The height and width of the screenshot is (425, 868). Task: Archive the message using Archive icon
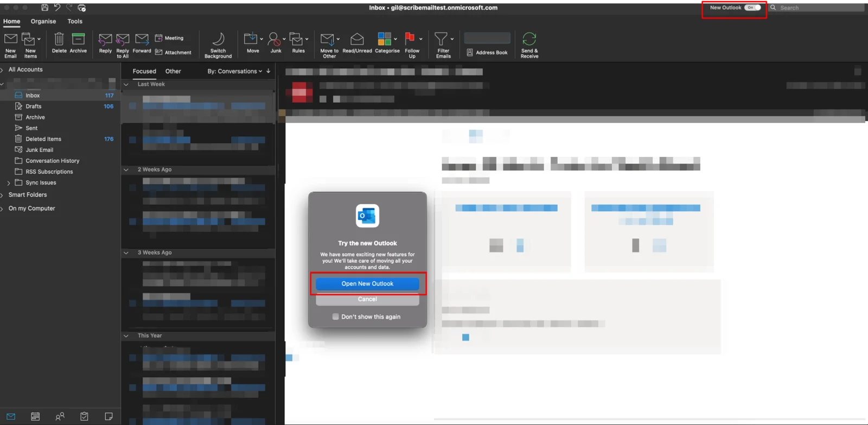click(x=78, y=39)
